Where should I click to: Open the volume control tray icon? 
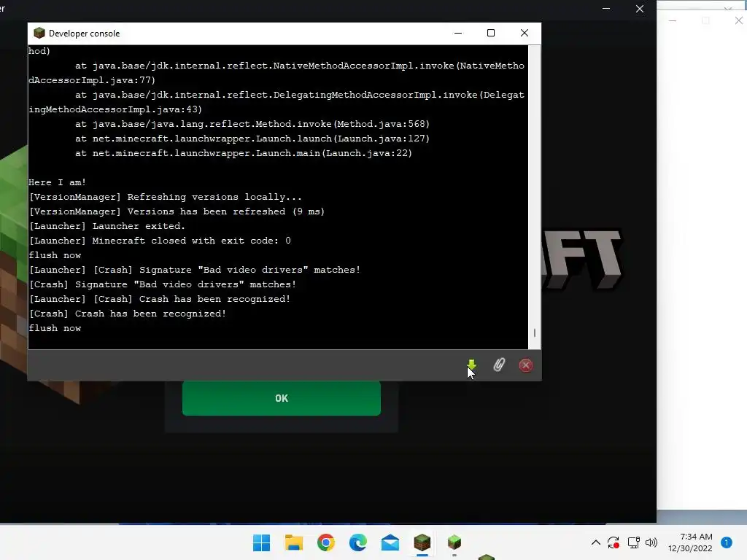651,542
